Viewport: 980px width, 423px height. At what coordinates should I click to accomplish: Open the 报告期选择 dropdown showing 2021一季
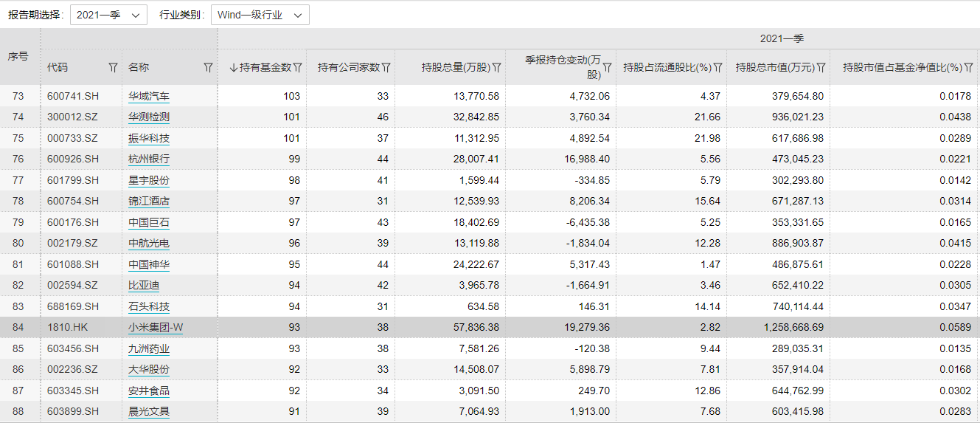point(108,15)
